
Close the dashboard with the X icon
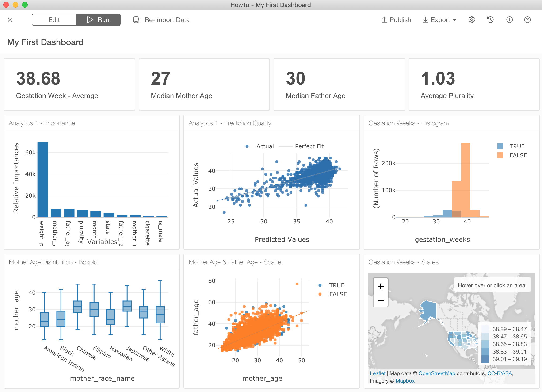coord(10,20)
